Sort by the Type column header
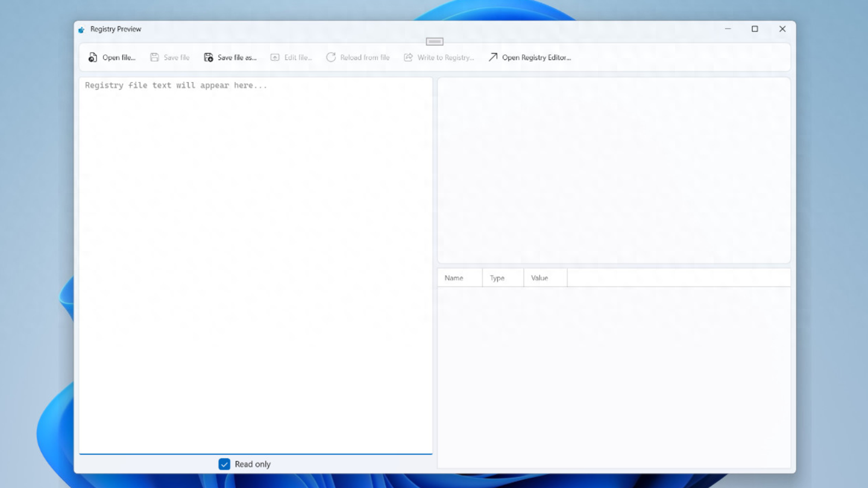This screenshot has width=868, height=488. [497, 278]
